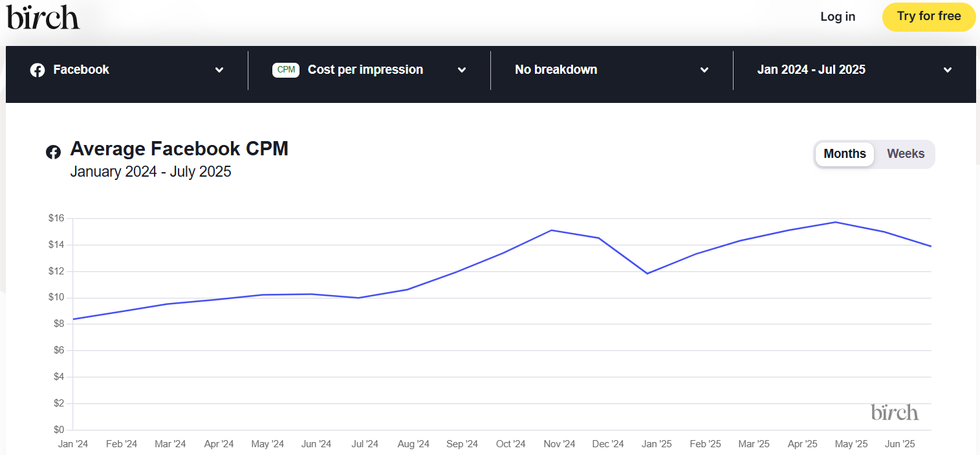Click the Feb '24 axis label

coord(122,444)
